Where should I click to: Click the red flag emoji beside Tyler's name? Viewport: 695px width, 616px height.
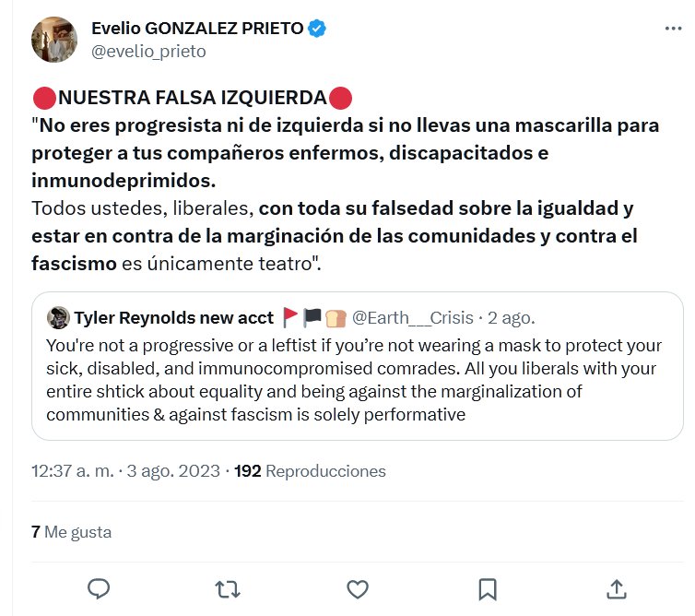(x=290, y=318)
